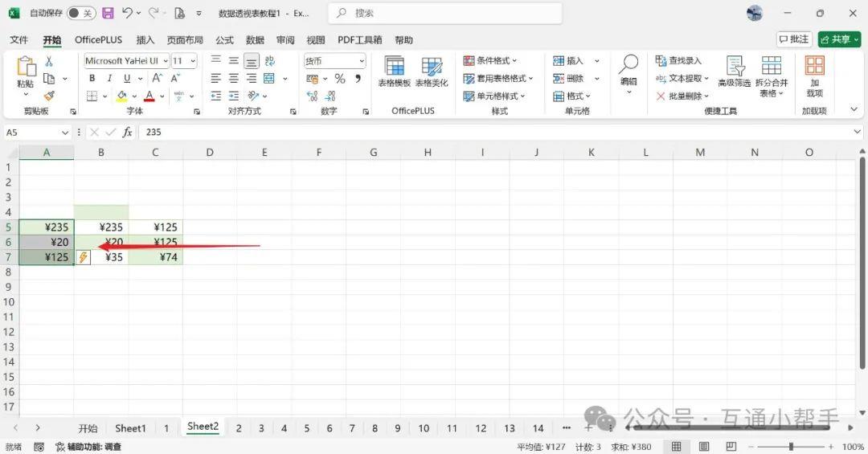Click the percent style icon
Image resolution: width=868 pixels, height=454 pixels.
340,79
